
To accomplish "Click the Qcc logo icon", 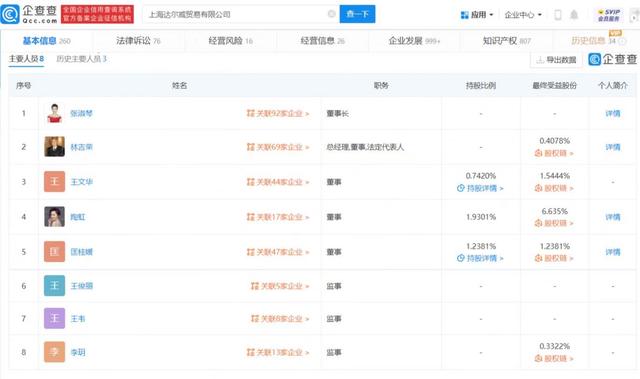I will tap(10, 14).
